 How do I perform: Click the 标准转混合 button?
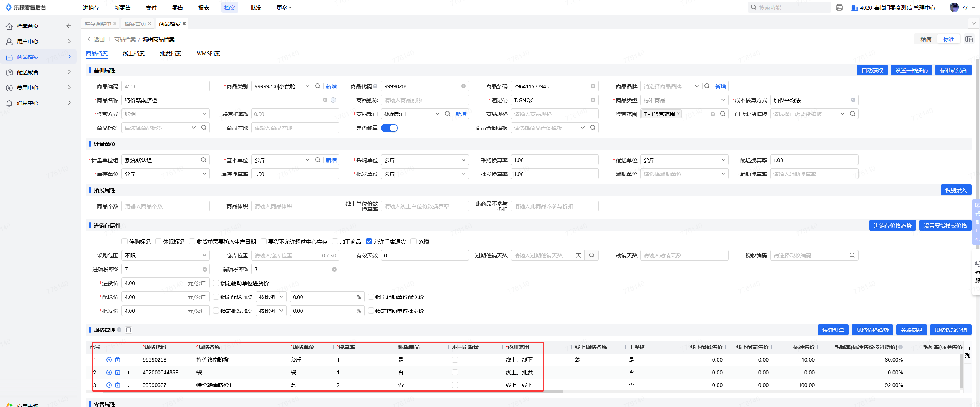pyautogui.click(x=953, y=70)
